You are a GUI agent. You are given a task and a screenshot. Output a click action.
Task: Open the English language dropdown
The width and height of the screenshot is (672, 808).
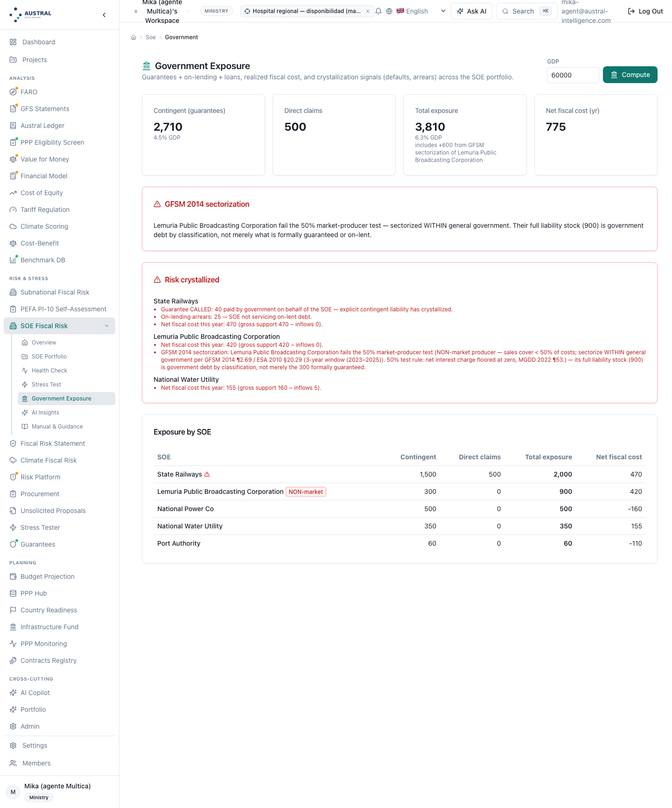tap(422, 11)
